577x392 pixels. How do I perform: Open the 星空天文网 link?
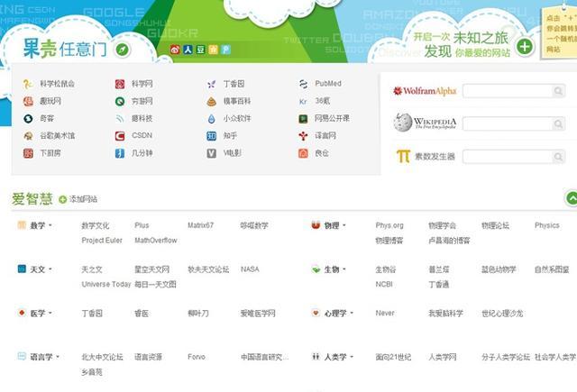tap(152, 269)
